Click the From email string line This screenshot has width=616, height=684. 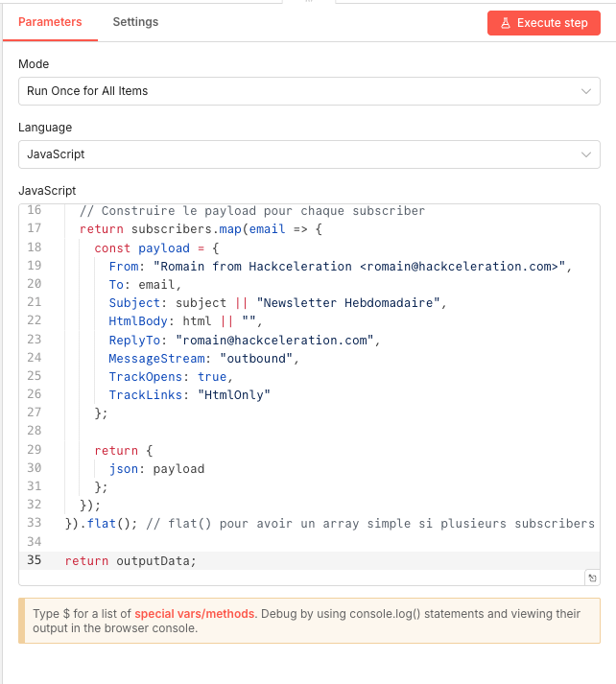pos(341,266)
